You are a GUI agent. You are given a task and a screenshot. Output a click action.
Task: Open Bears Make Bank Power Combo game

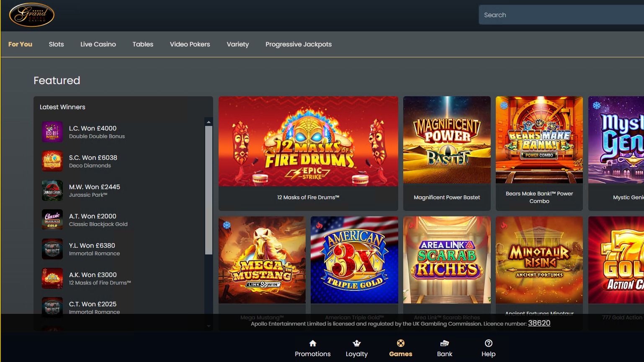pos(539,140)
